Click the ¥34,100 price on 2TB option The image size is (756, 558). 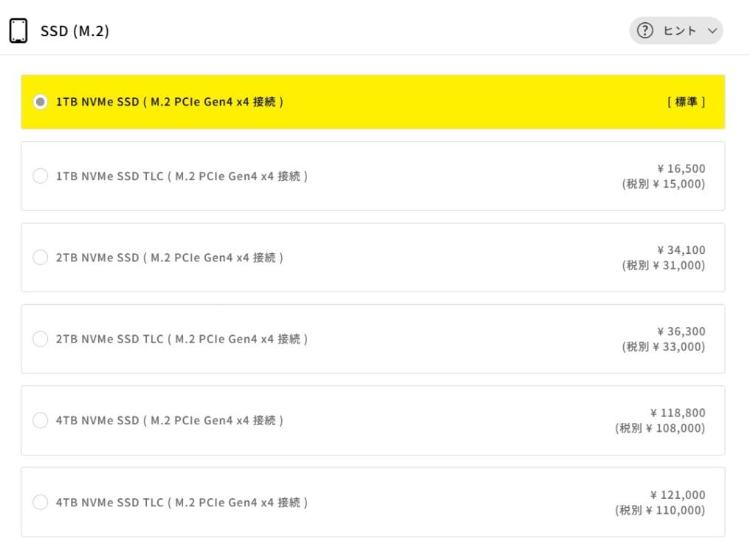pos(681,250)
